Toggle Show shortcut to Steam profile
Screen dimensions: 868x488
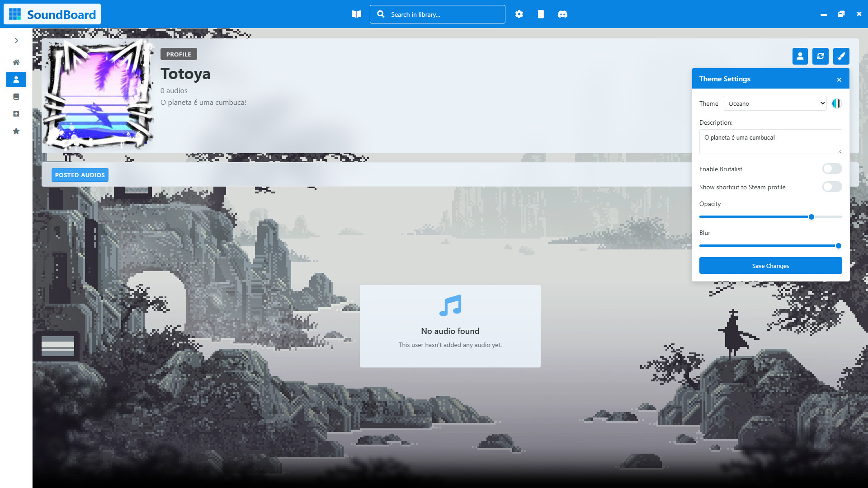pos(831,187)
